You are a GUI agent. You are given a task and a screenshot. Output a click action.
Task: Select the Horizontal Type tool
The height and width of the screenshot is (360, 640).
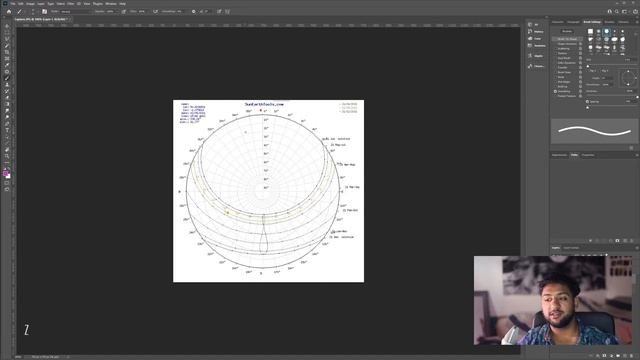pos(7,130)
